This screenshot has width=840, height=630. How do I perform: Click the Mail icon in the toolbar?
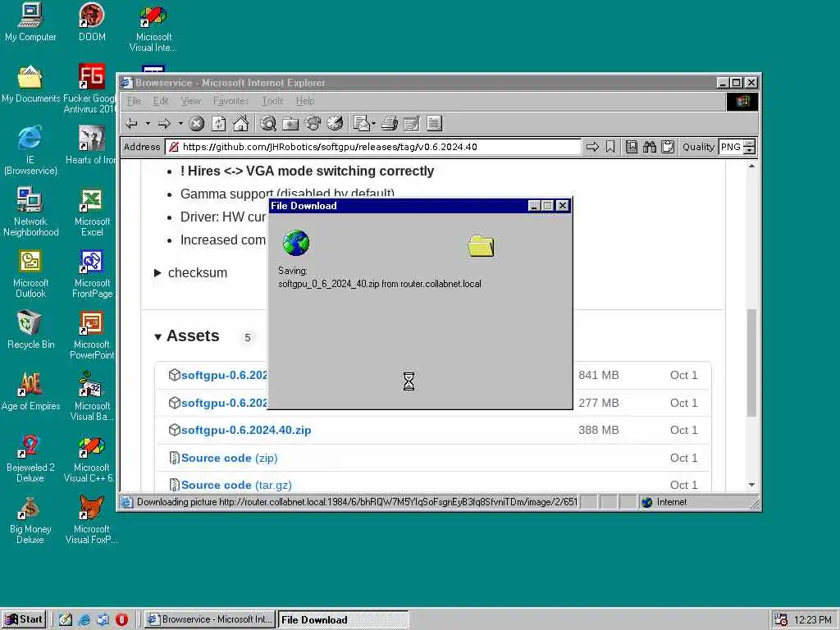coord(362,123)
